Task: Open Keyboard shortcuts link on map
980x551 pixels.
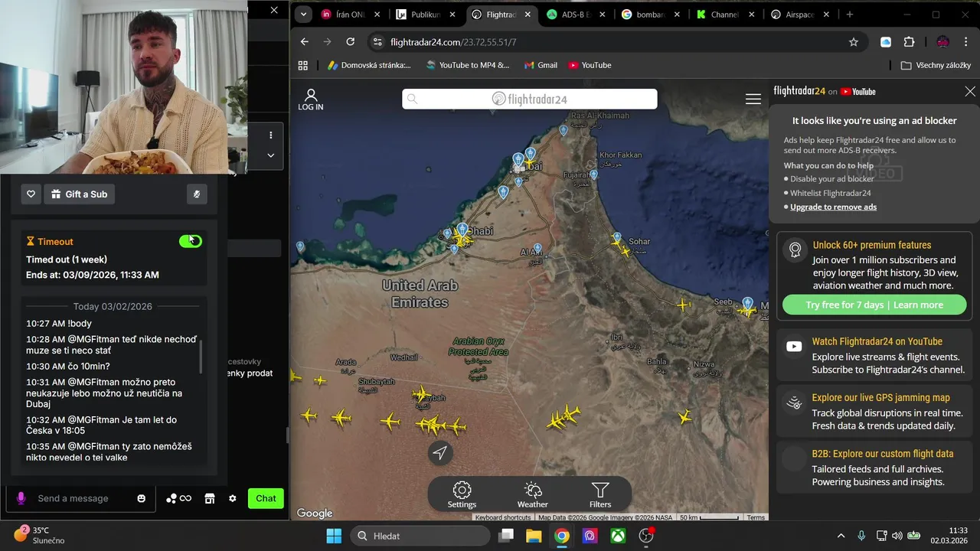Action: pos(502,517)
